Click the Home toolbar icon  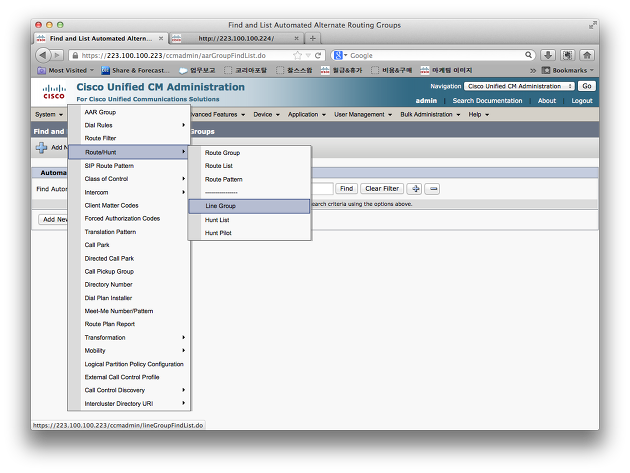(x=587, y=55)
